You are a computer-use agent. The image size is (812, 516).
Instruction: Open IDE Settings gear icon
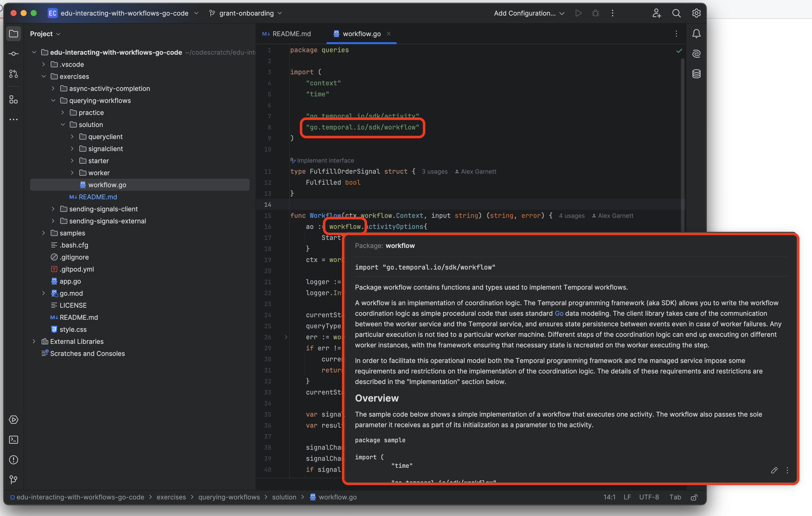pyautogui.click(x=696, y=13)
